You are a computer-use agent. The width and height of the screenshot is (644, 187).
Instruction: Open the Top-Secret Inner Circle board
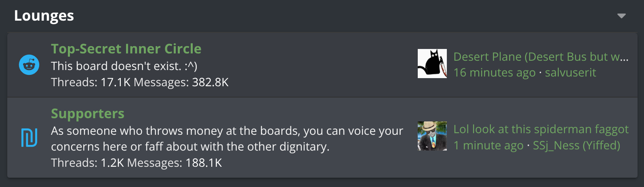click(x=126, y=49)
